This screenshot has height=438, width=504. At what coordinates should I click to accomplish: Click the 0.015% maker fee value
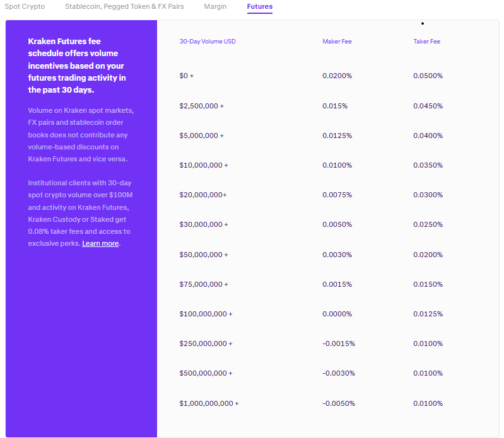click(335, 106)
